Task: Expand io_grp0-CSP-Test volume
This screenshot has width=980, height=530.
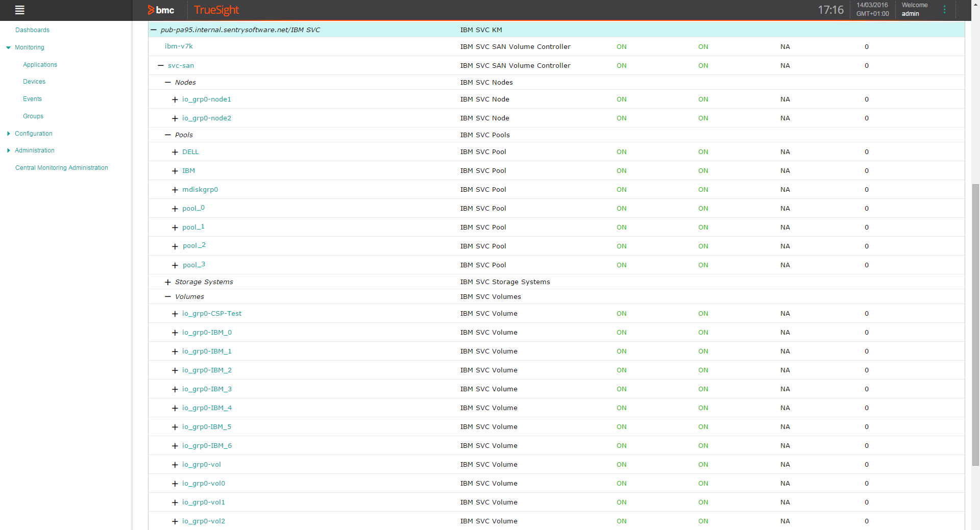Action: (175, 314)
